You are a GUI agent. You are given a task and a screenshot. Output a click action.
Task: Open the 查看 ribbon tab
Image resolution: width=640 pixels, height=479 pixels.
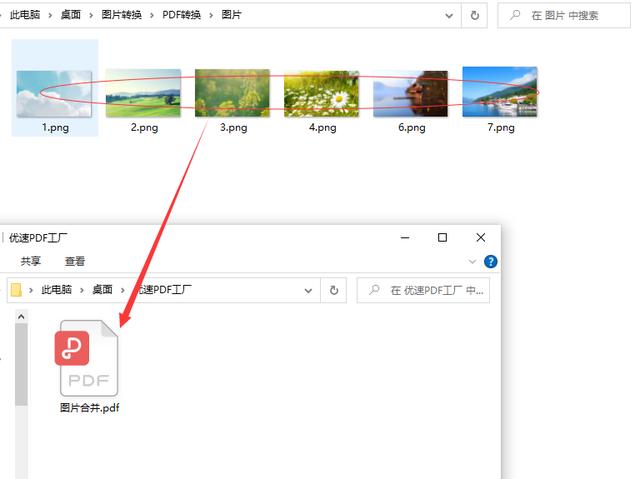click(x=75, y=261)
